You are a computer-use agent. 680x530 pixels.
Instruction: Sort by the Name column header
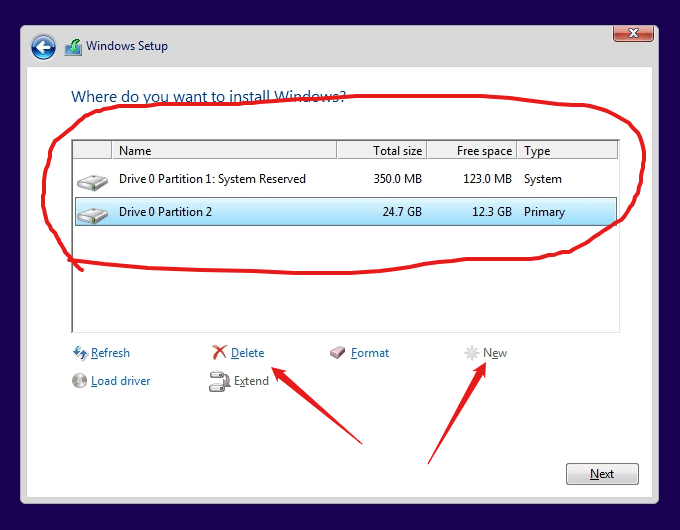[224, 150]
